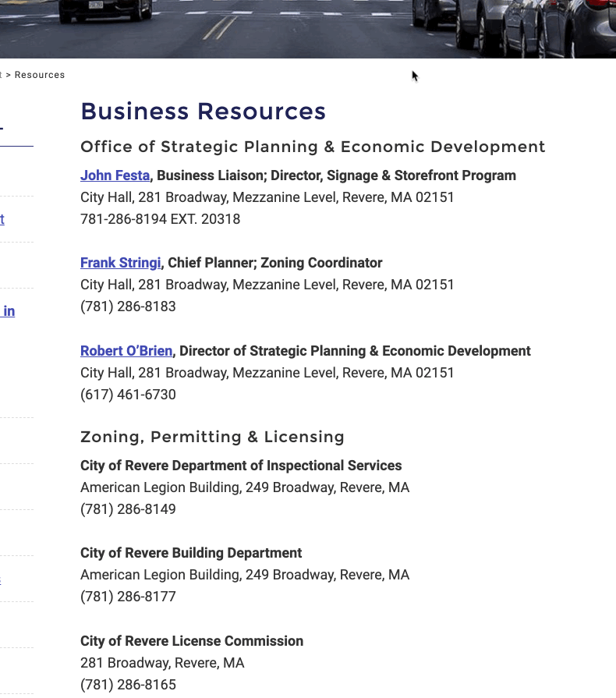616x698 pixels.
Task: Click the sidebar link ending in "in"
Action: click(x=9, y=311)
